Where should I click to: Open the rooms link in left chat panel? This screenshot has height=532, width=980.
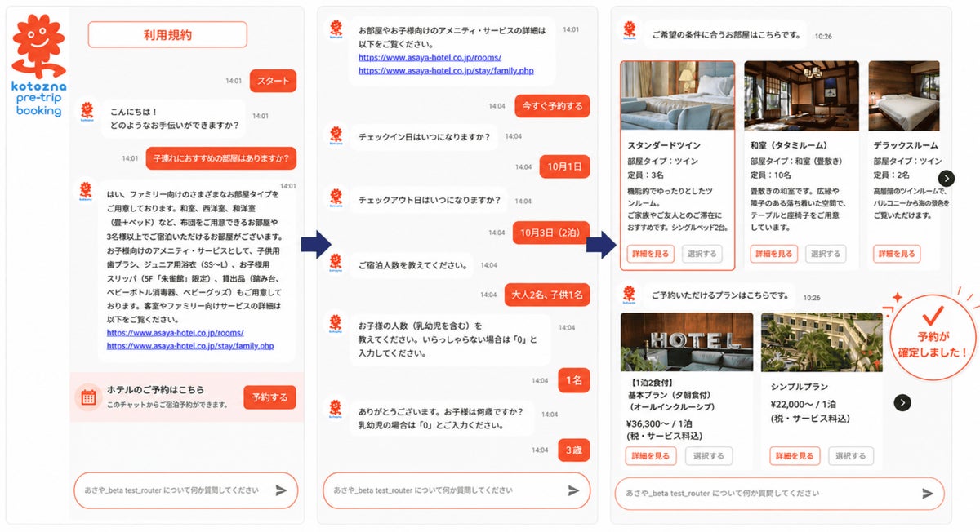point(175,333)
